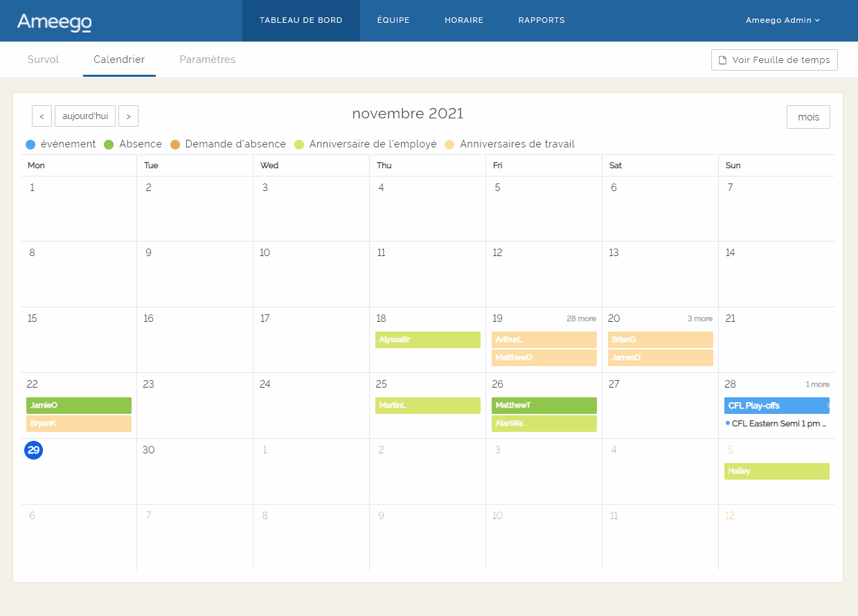
Task: Open the Ameego Admin account menu
Action: click(783, 20)
